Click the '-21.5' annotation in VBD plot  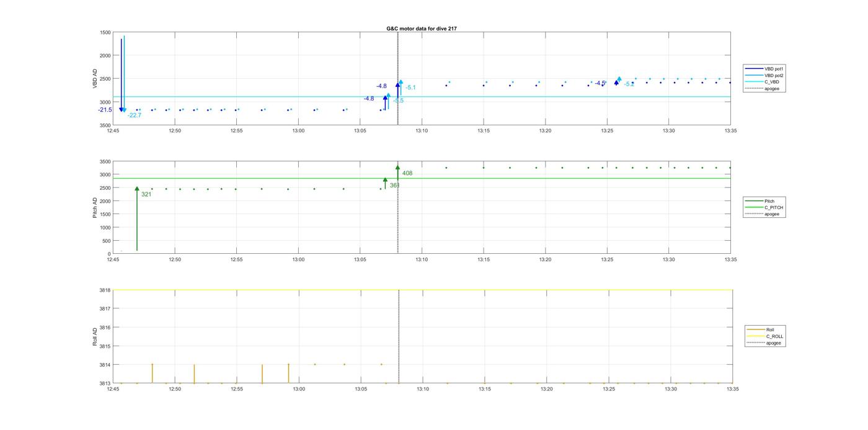pyautogui.click(x=105, y=110)
